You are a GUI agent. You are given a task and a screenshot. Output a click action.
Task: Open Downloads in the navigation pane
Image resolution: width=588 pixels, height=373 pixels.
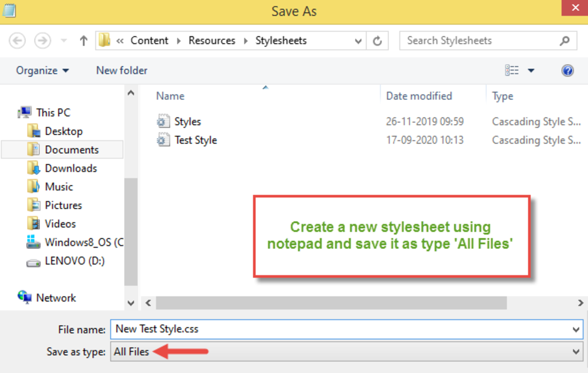tap(71, 168)
